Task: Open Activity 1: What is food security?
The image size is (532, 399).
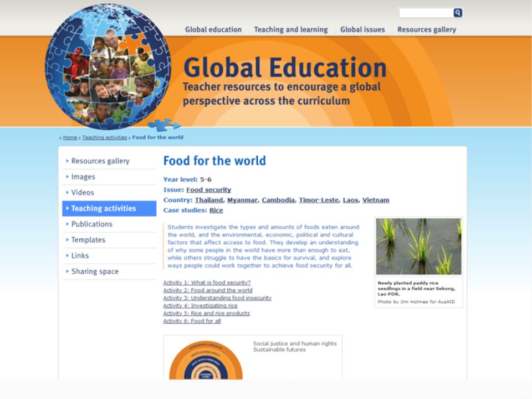Action: (207, 282)
